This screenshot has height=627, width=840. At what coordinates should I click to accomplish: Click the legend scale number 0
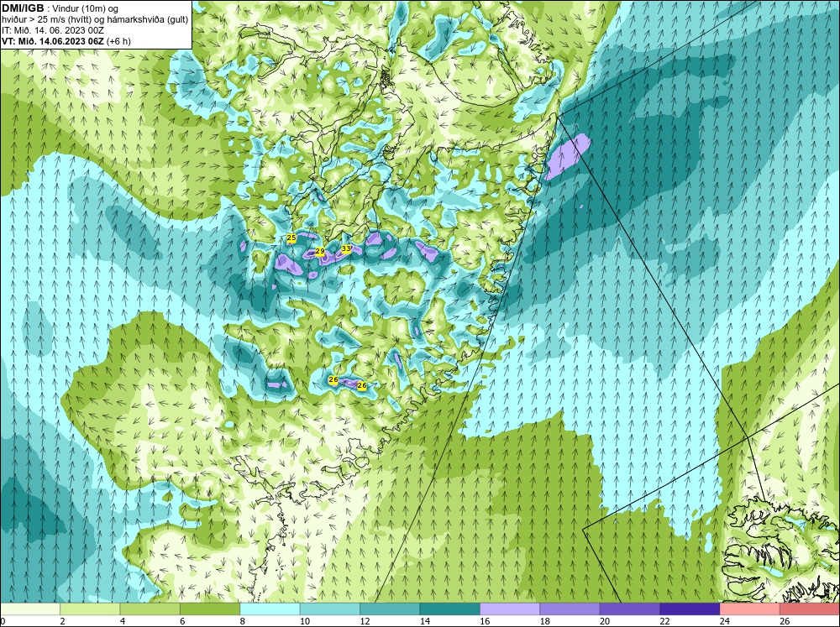pos(3,621)
